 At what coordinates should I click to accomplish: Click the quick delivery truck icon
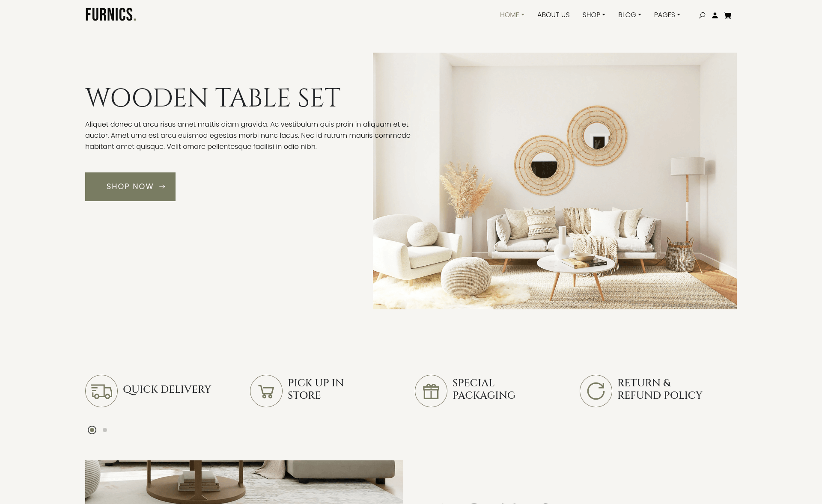tap(101, 391)
